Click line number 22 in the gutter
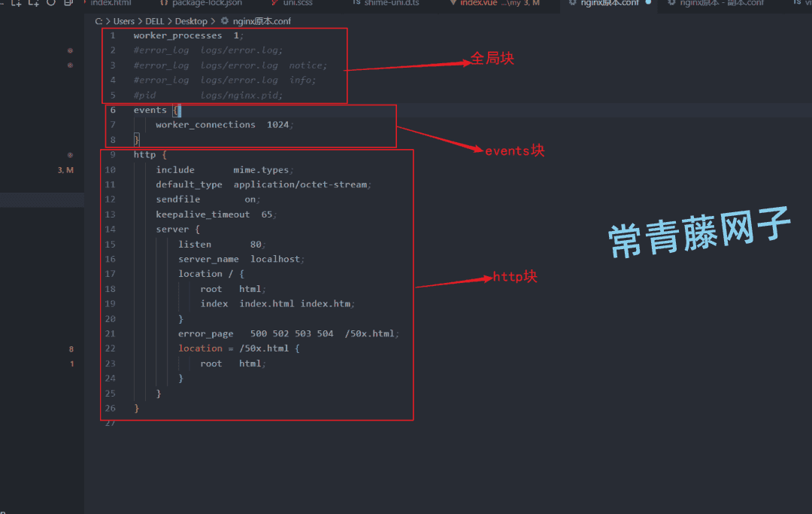Image resolution: width=812 pixels, height=514 pixels. tap(110, 348)
